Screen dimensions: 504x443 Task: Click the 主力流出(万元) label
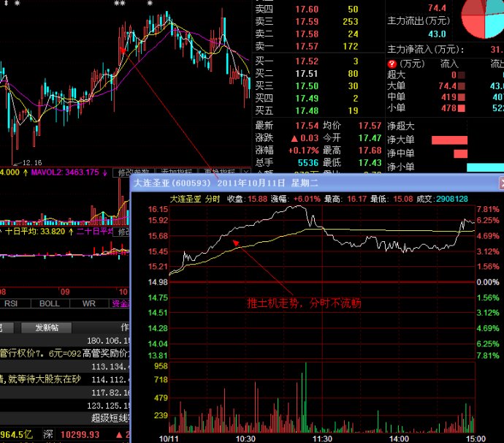pos(419,21)
